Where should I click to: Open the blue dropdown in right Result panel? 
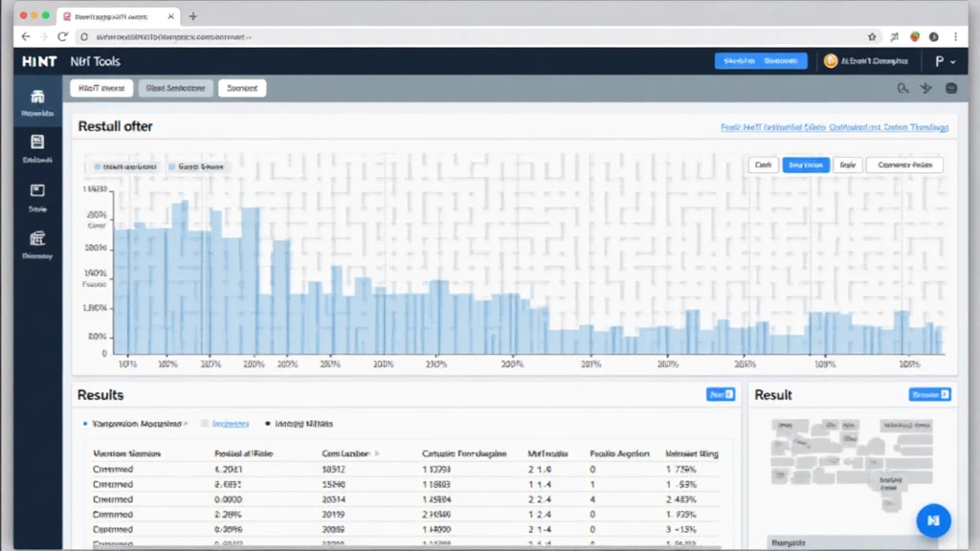point(928,394)
